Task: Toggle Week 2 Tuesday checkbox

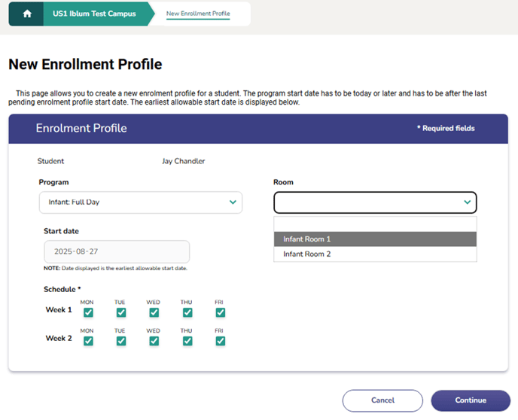Action: coord(121,341)
